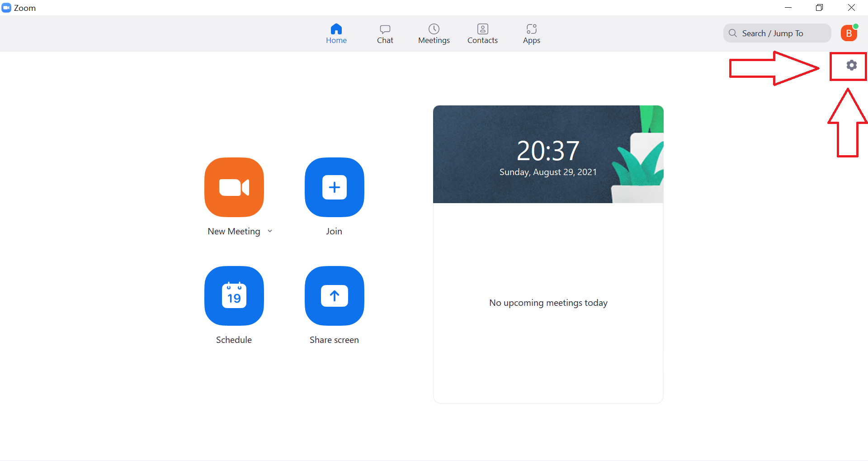Click the Join button label
This screenshot has height=461, width=868.
click(334, 231)
